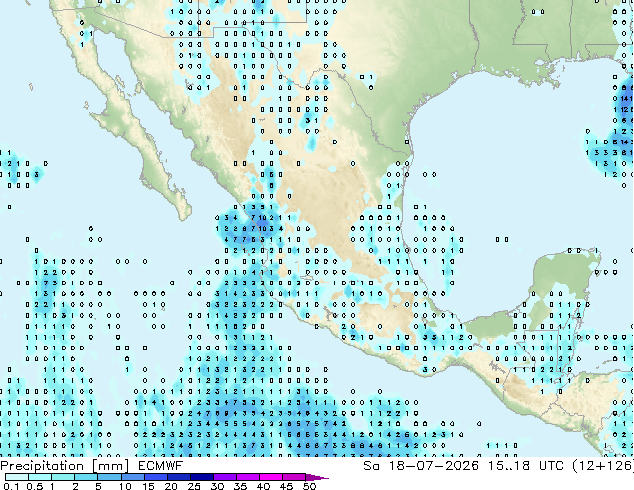This screenshot has height=490, width=634.
Task: Click the 0.1–0.5 mm legend color swatch
Action: (17, 477)
